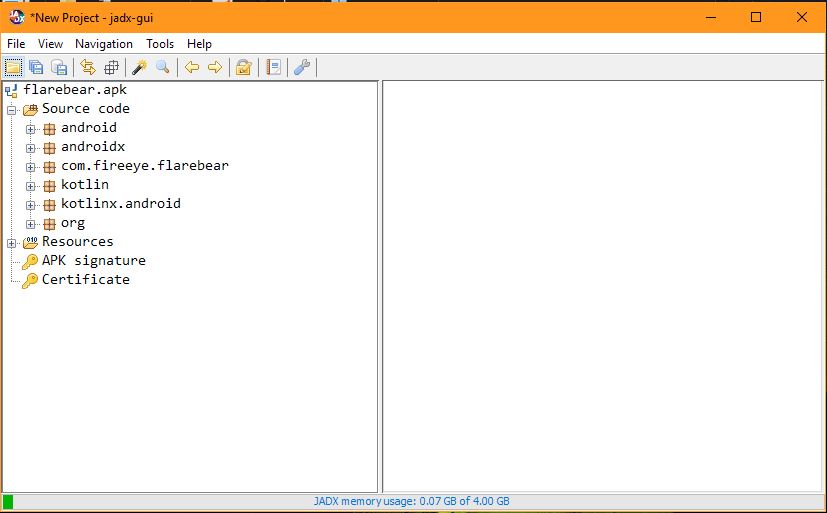827x513 pixels.
Task: Select the android package label
Action: pos(89,128)
